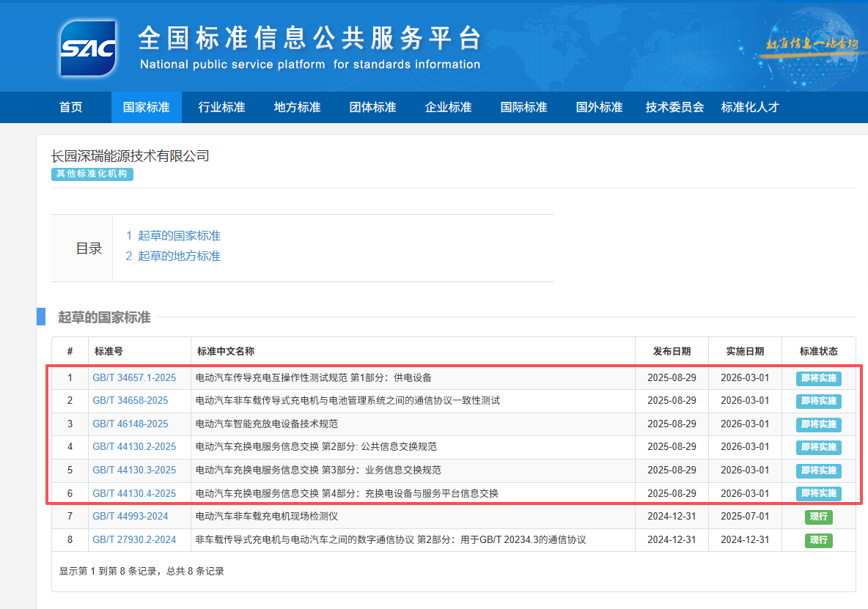The image size is (868, 609).
Task: Open standard GB/T 34657.1-2025 link
Action: pos(134,378)
